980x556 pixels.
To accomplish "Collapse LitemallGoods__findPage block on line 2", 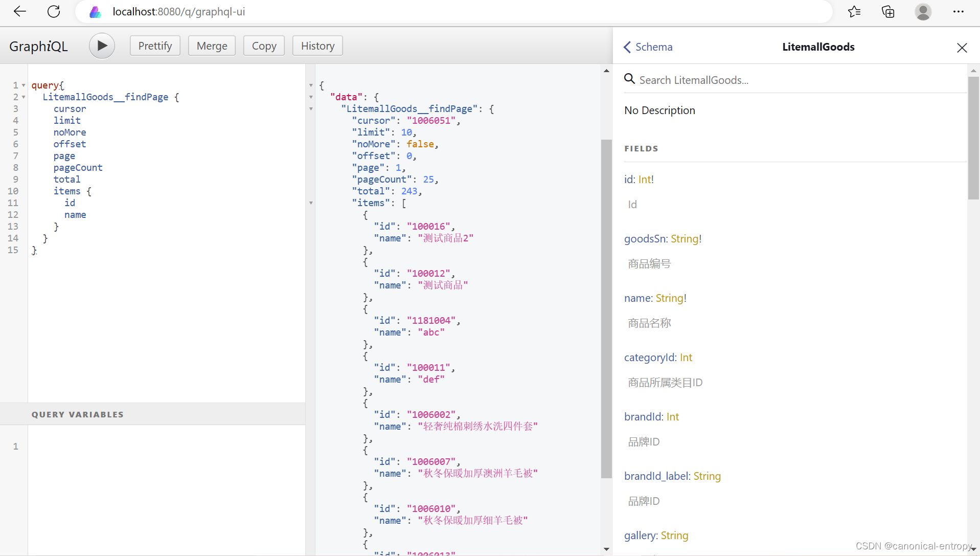I will [x=24, y=97].
